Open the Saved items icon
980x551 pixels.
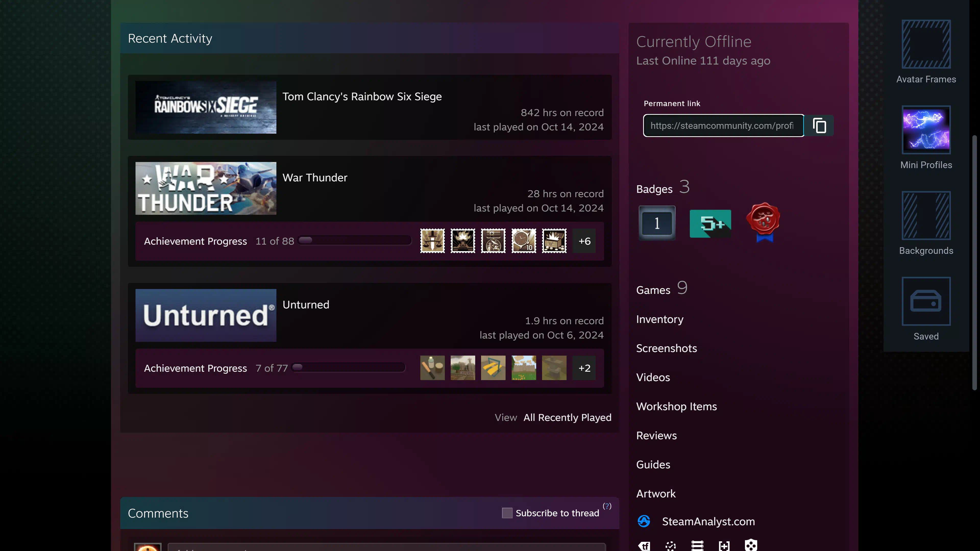pos(926,301)
